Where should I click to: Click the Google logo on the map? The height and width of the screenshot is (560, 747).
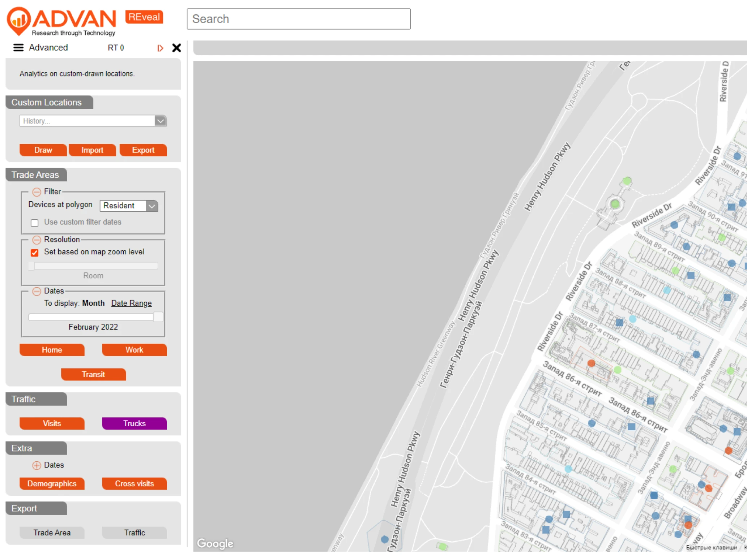click(x=215, y=543)
